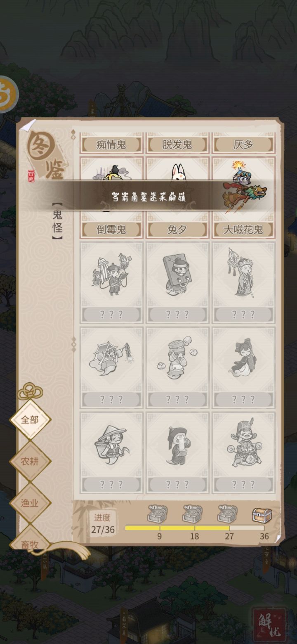Screen dimensions: 297x644
Task: Select the locked straw-hat farmer ghost card
Action: (111, 452)
